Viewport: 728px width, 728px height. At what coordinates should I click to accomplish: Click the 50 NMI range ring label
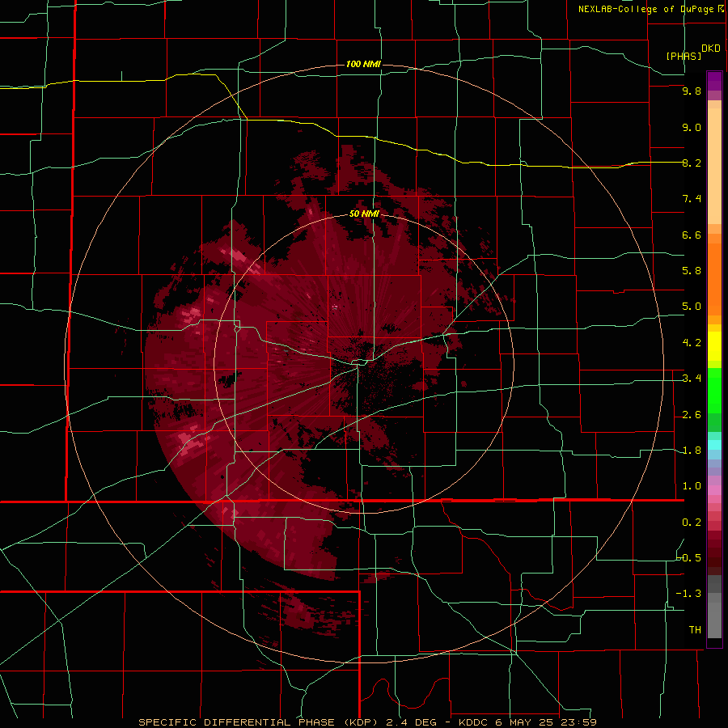364,214
